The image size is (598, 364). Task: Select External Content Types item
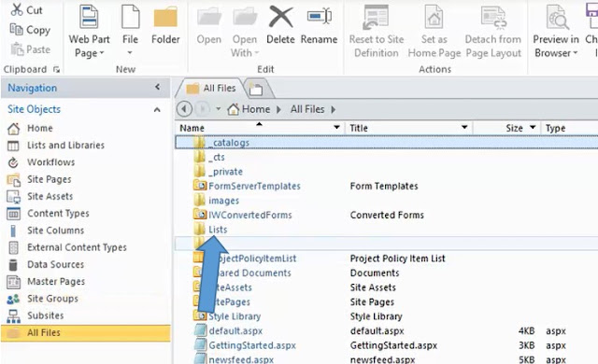(x=77, y=247)
